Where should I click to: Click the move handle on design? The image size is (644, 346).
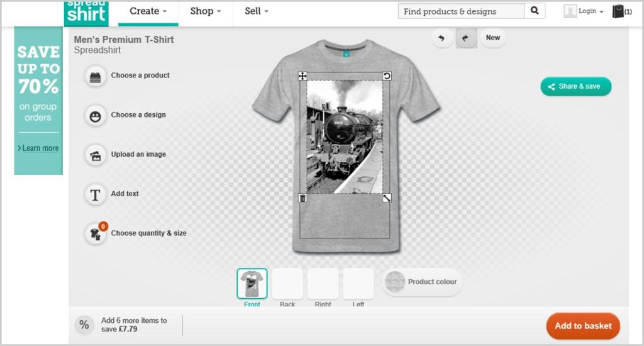pos(303,76)
